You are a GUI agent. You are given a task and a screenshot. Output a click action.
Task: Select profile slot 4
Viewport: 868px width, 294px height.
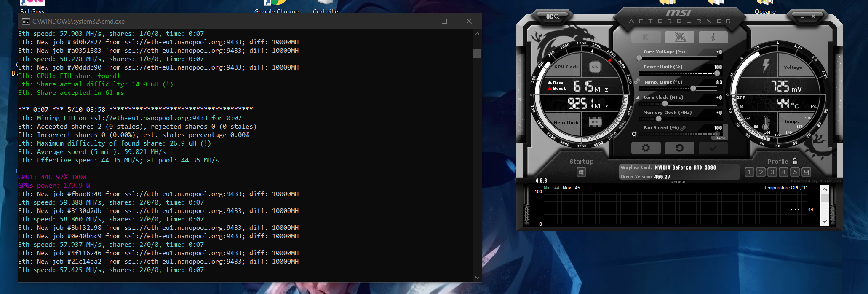[783, 172]
